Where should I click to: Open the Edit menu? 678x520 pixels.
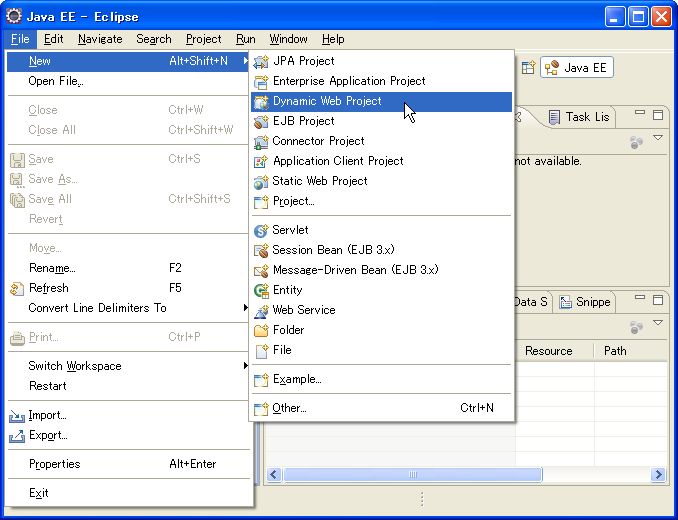(53, 39)
